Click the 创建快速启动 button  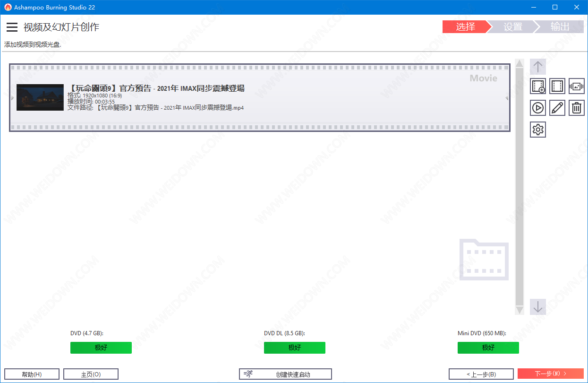285,374
